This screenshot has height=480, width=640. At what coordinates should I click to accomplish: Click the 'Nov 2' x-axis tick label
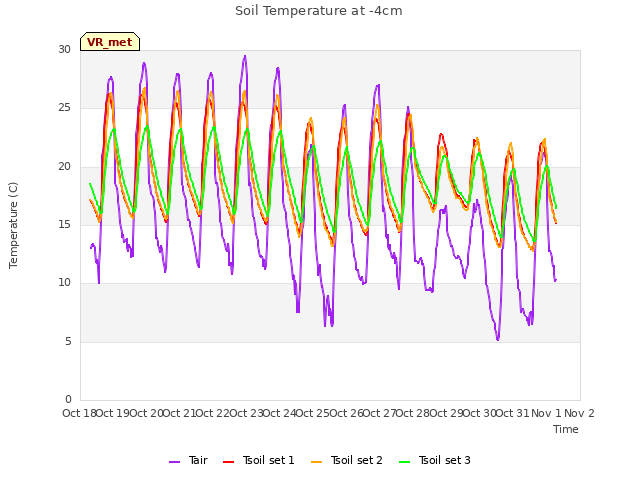pos(579,413)
